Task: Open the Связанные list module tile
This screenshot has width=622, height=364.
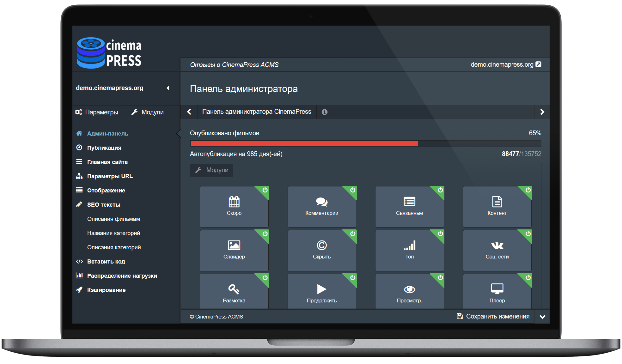Action: (409, 206)
